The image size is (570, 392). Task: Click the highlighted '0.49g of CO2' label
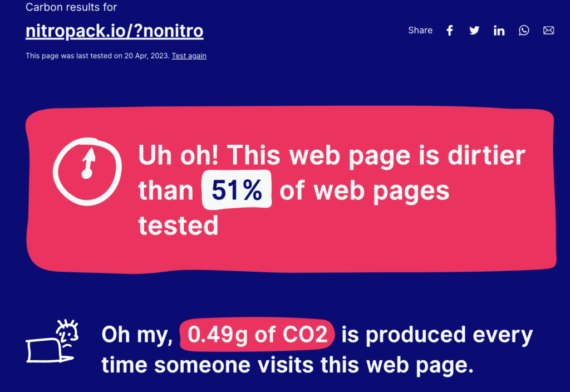coord(257,335)
